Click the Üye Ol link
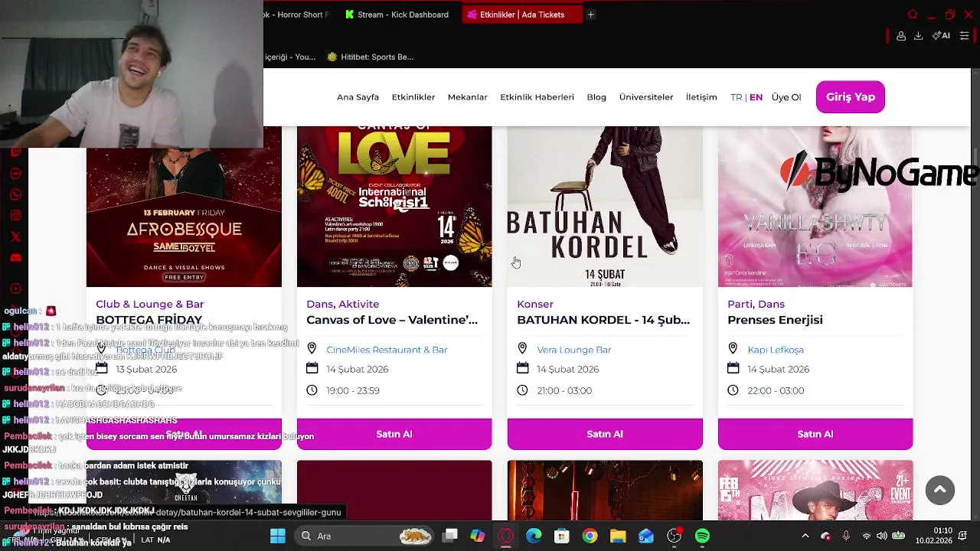 pos(786,97)
